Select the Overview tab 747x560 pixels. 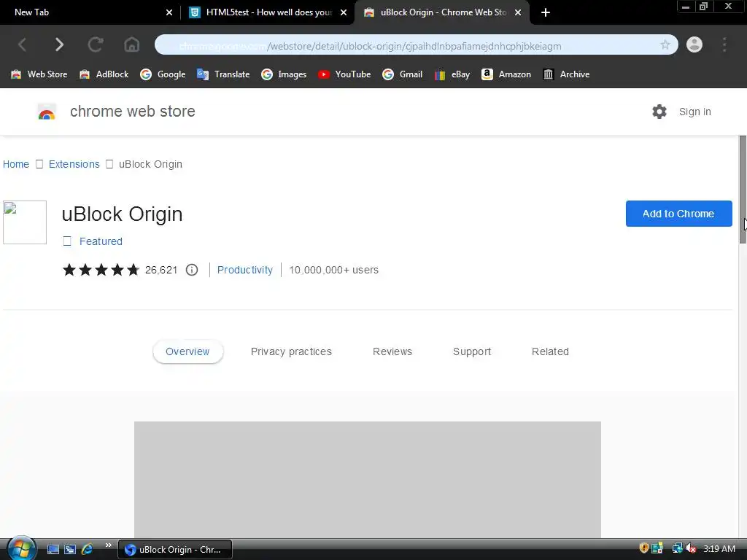point(187,351)
